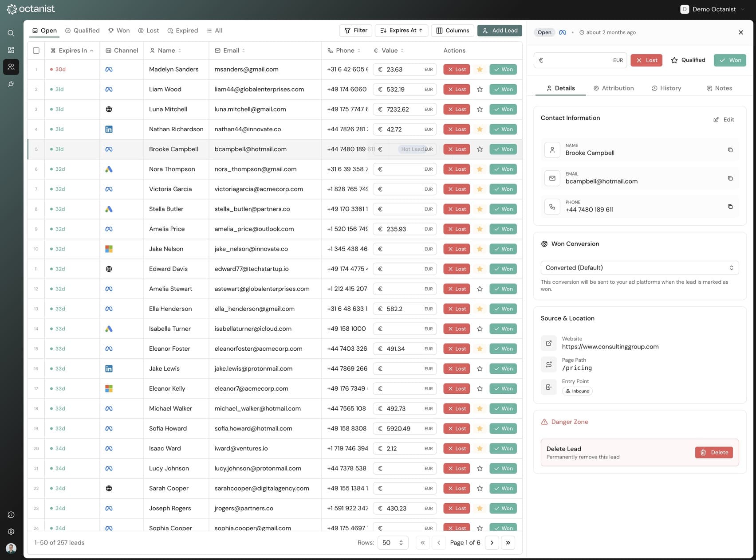Check the select-all leads checkbox
Screen dimensions: 756x560
[36, 51]
